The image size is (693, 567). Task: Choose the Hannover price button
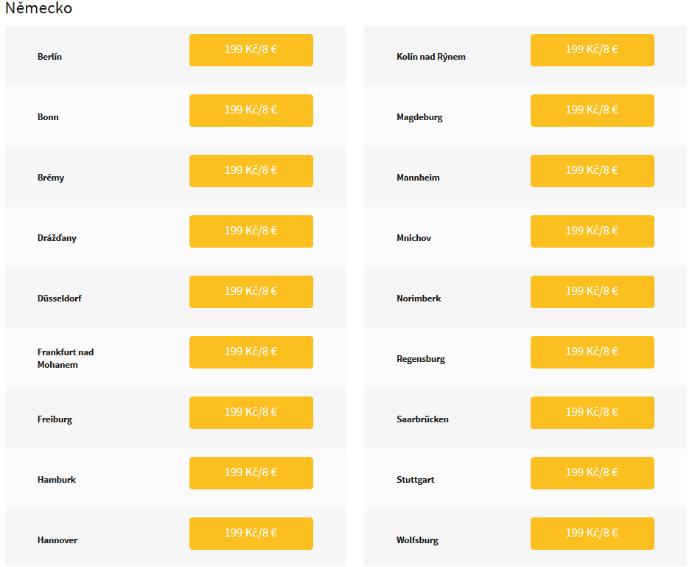point(251,533)
